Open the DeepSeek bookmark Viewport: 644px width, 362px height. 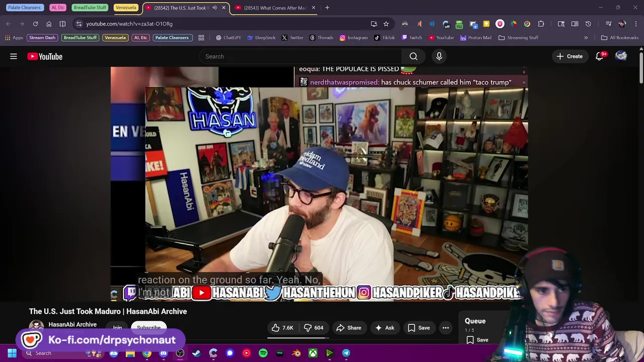click(261, 38)
